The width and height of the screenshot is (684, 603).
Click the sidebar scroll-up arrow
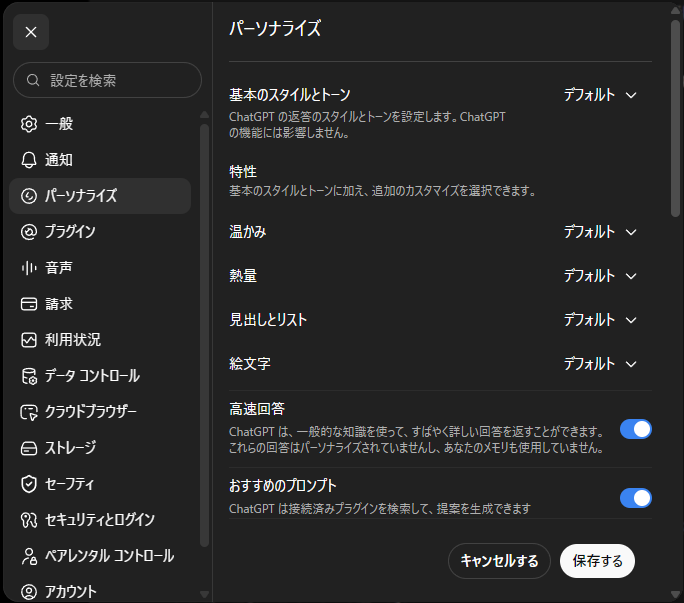204,115
